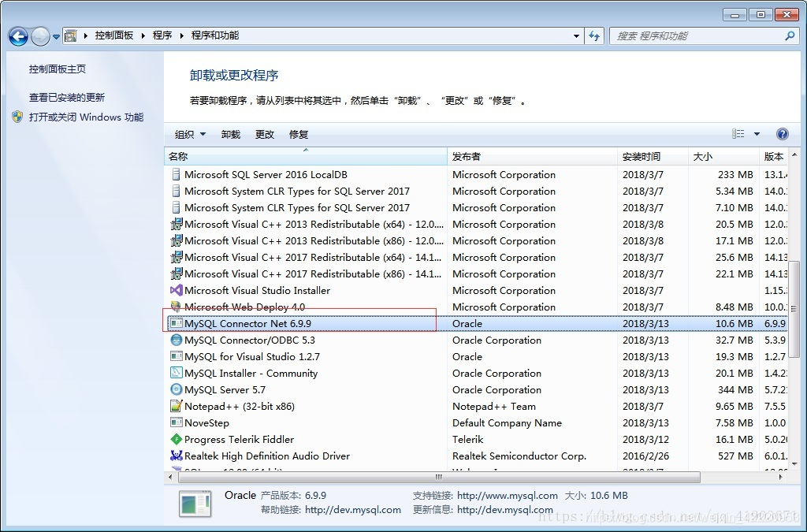
Task: Click icon of Visual C++ 2013 Redistributable (x86)
Action: [x=176, y=240]
